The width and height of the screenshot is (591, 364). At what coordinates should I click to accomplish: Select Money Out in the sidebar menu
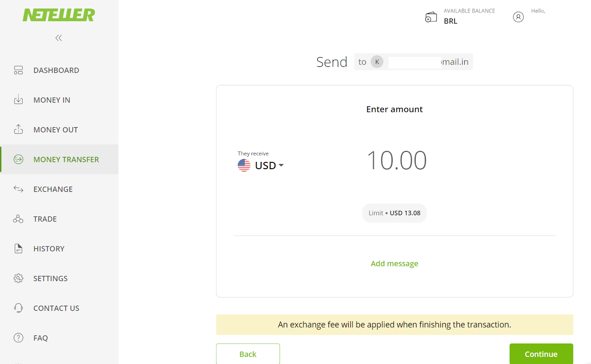[x=55, y=129]
